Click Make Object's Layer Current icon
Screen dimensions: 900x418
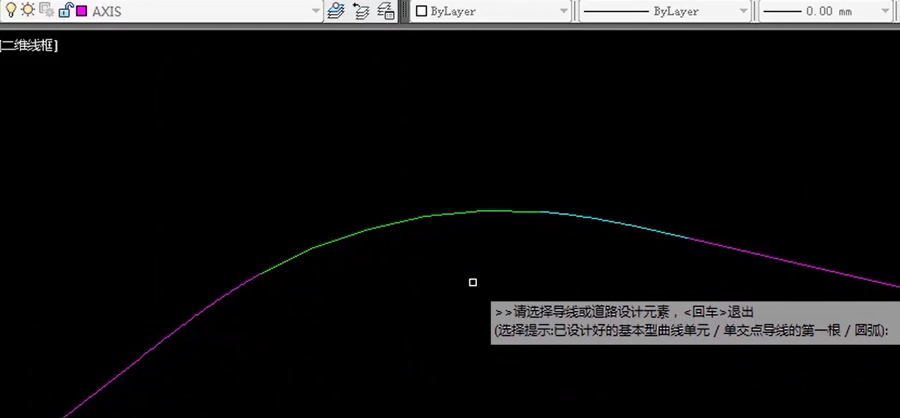(x=336, y=10)
